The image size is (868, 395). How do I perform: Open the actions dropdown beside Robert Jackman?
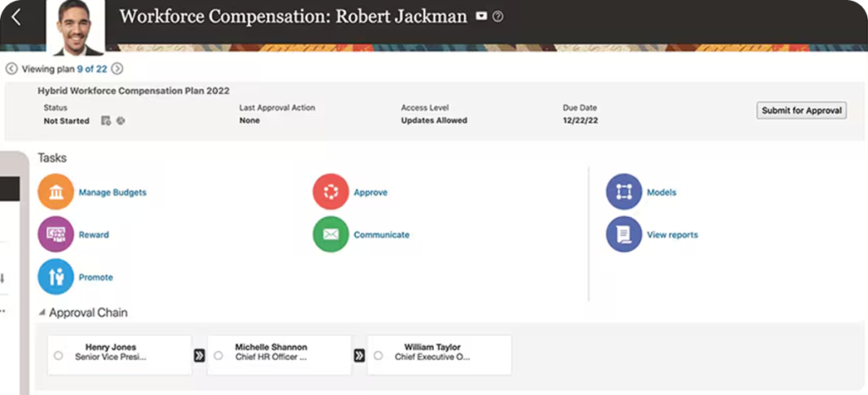click(481, 17)
